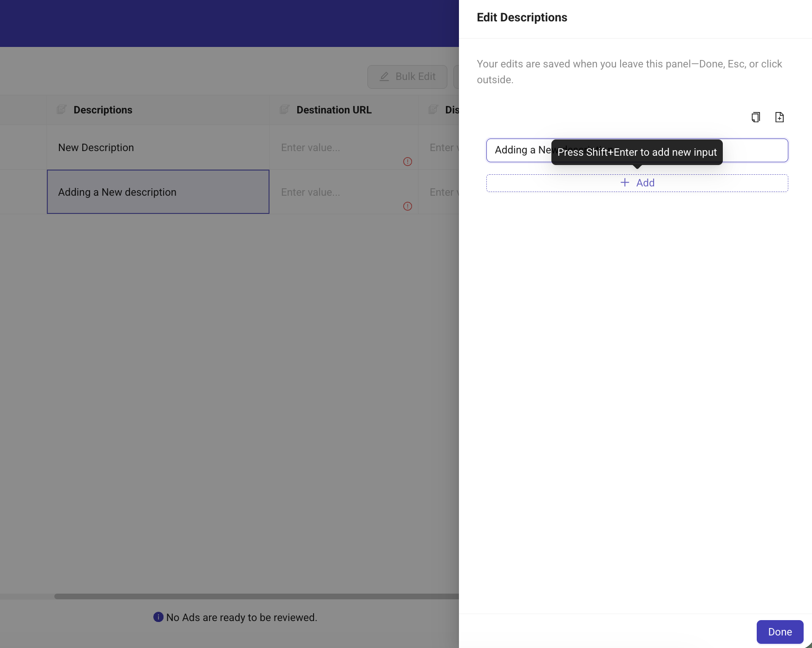Viewport: 812px width, 648px height.
Task: Select the New Description table cell
Action: [x=158, y=147]
